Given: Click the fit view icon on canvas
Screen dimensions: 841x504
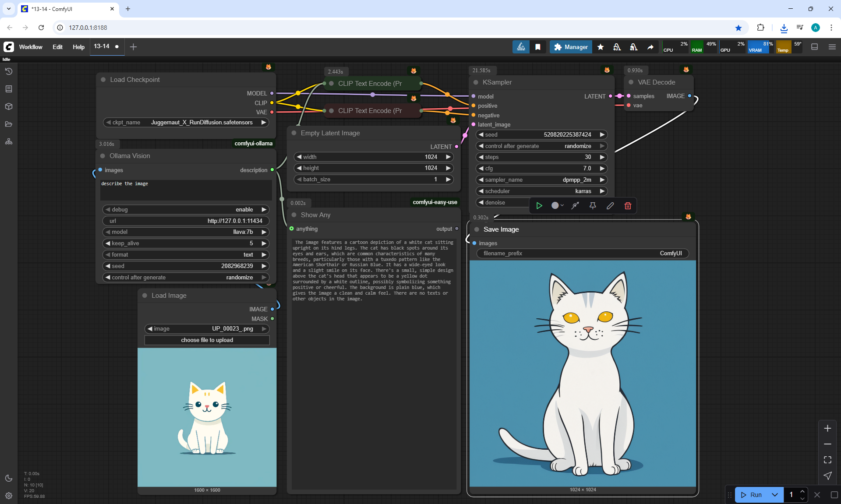Looking at the screenshot, I should tap(827, 460).
